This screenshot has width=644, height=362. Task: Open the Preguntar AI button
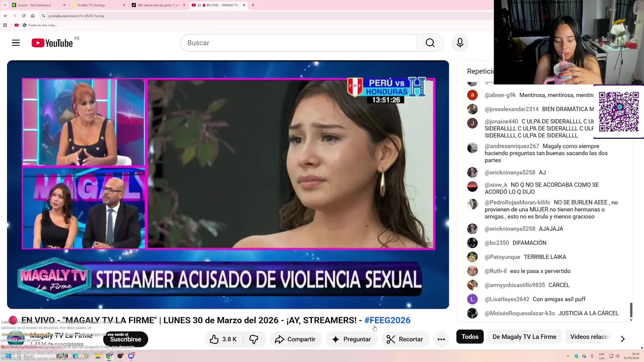tap(351, 339)
